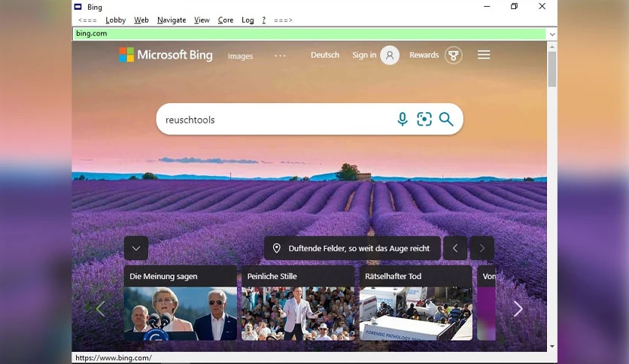629x364 pixels.
Task: Move news carousel back with left arrow
Action: point(100,308)
